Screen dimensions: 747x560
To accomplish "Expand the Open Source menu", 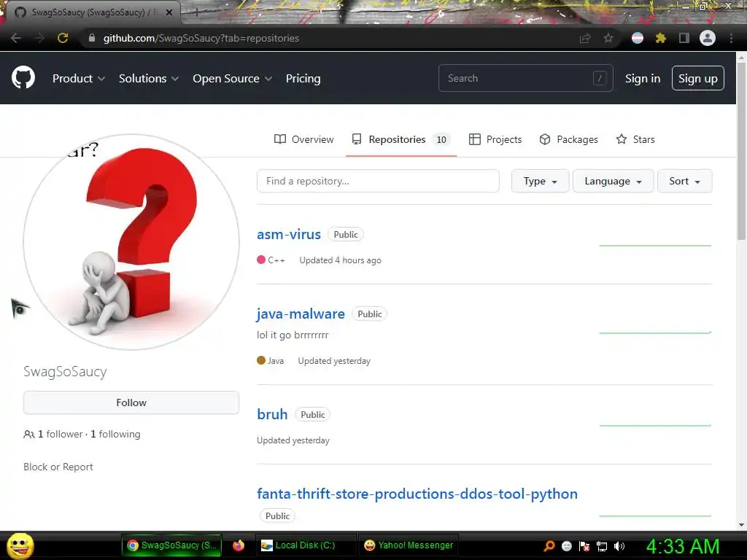I will pos(233,79).
